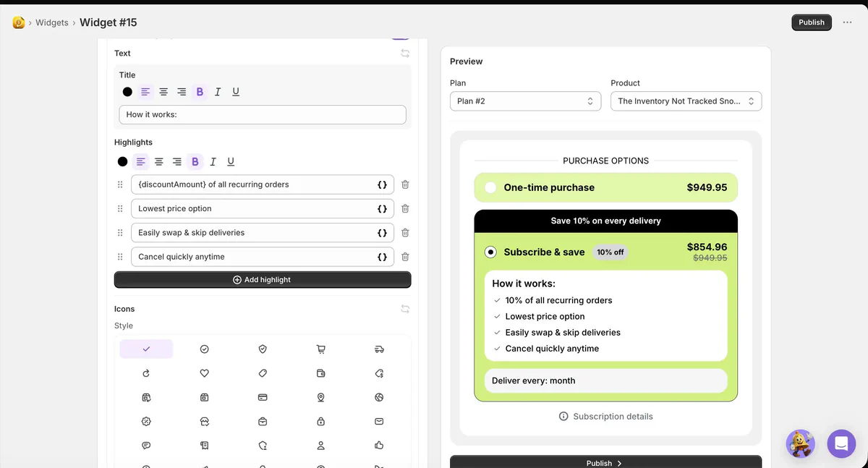Viewport: 868px width, 468px height.
Task: Select the padlock icon style
Action: (320, 421)
